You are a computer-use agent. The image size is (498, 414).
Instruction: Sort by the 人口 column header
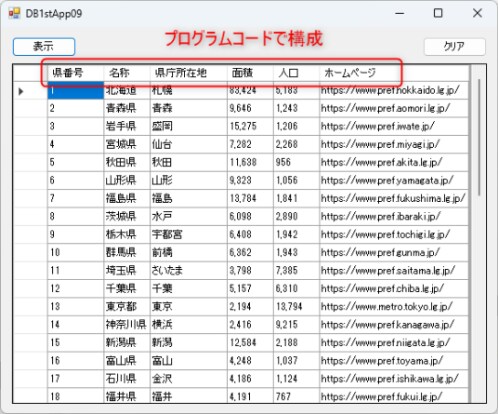point(296,73)
